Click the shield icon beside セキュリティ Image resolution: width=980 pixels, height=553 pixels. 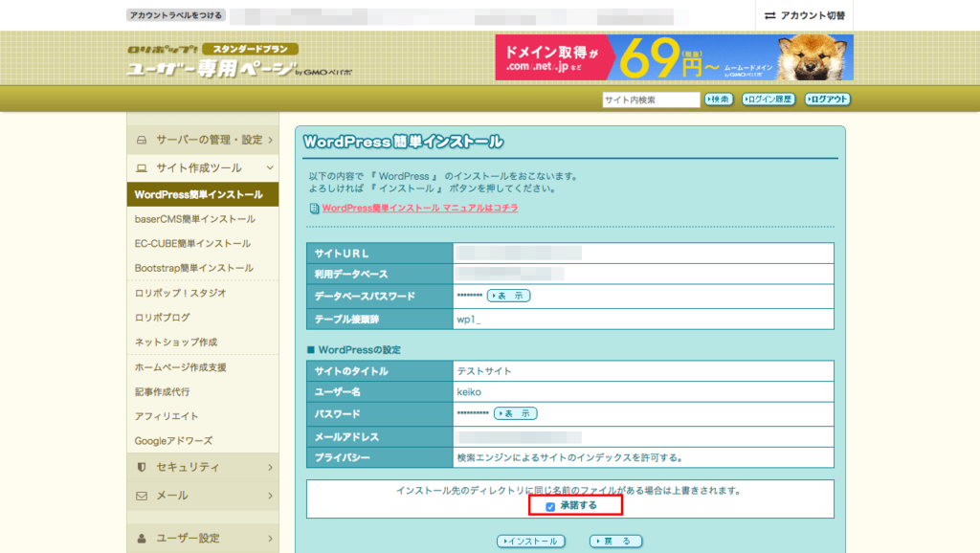click(x=142, y=468)
